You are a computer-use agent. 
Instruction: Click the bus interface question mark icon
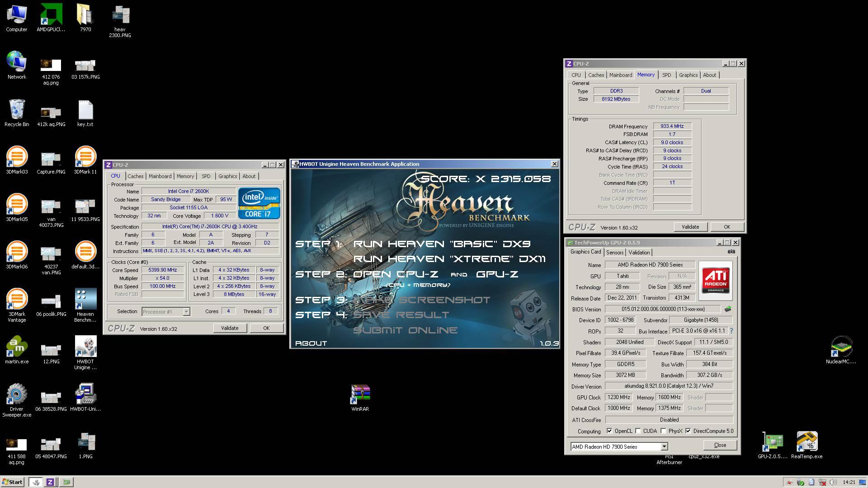point(731,331)
